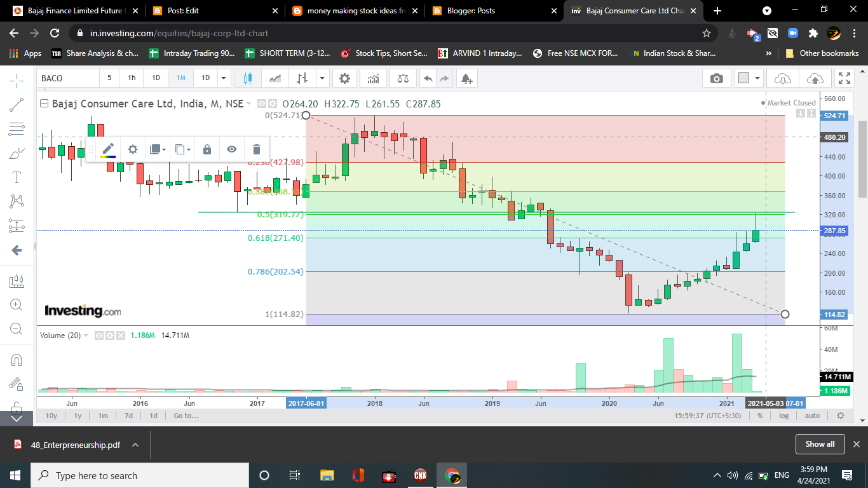Screen dimensions: 868x488
Task: Open the chart patterns tool
Action: coord(17,201)
